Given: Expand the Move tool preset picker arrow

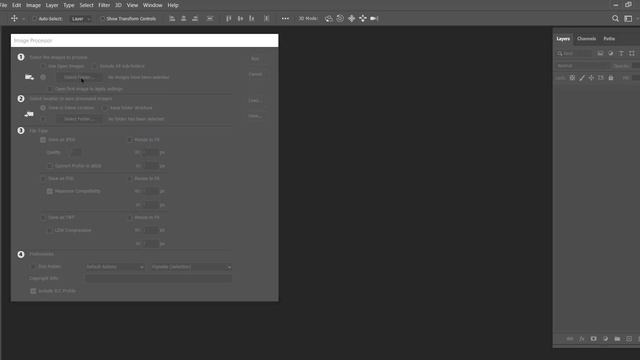Looking at the screenshot, I should tap(23, 19).
